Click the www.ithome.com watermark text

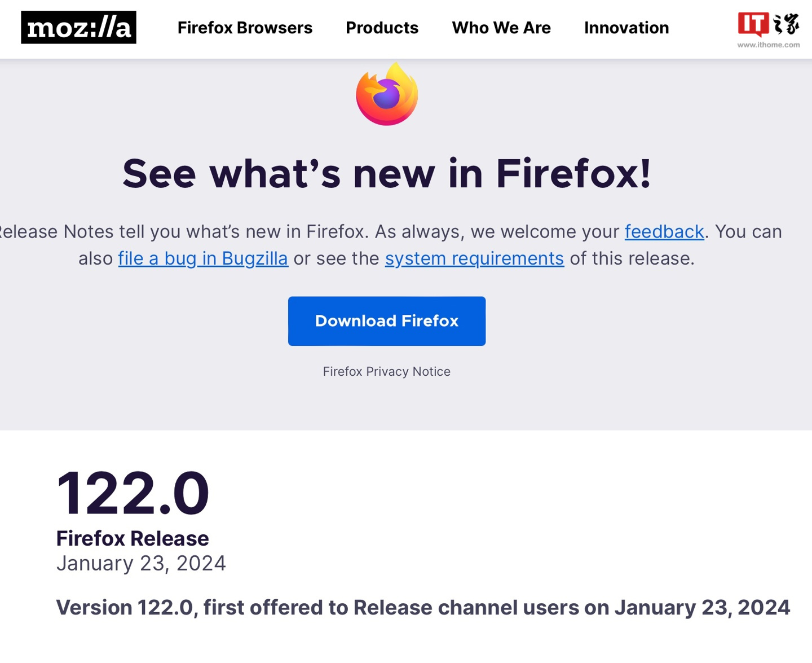click(768, 45)
